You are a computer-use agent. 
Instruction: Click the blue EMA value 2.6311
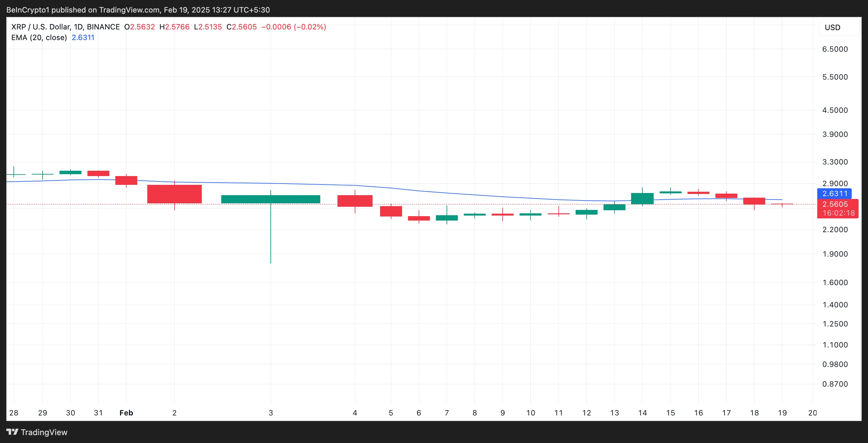(x=83, y=38)
